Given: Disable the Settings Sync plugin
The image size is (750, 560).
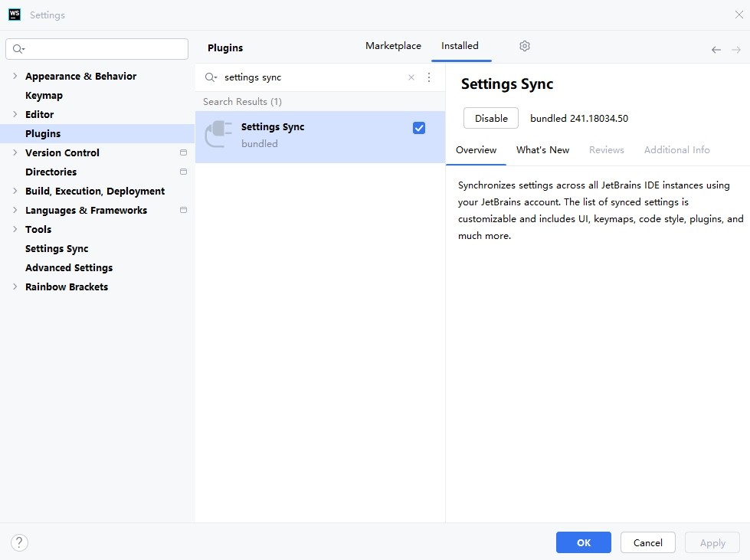Looking at the screenshot, I should [491, 118].
